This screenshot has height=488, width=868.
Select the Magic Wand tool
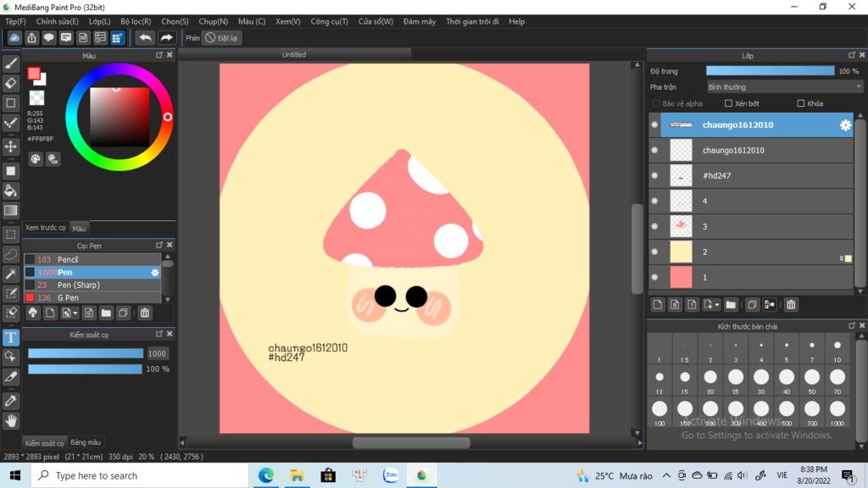point(10,274)
